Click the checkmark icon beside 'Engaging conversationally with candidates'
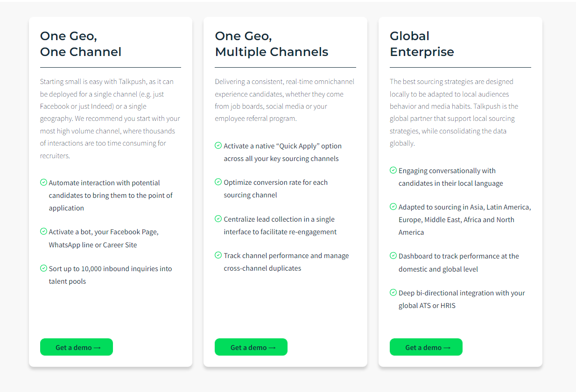576x392 pixels. pos(393,170)
